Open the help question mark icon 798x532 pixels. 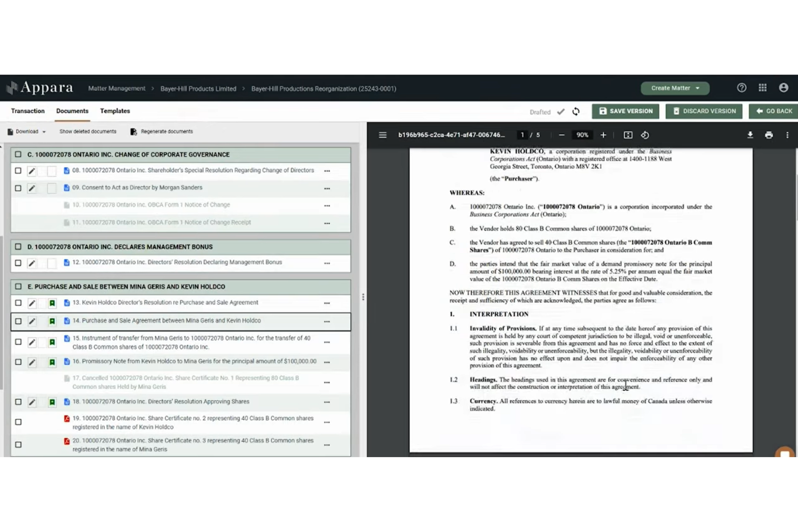point(741,88)
